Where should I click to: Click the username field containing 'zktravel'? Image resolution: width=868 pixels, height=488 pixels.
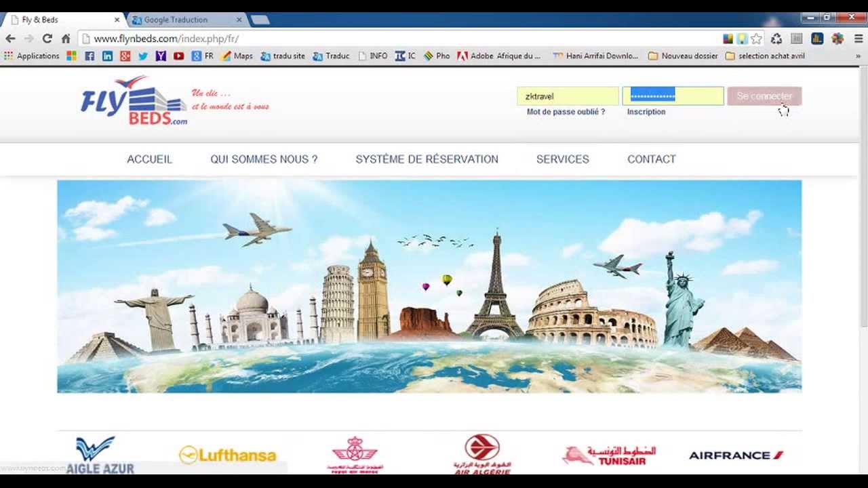tap(568, 96)
